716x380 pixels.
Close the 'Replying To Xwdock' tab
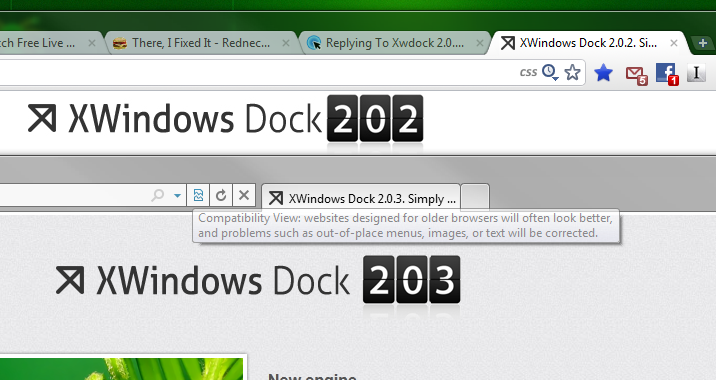click(480, 43)
